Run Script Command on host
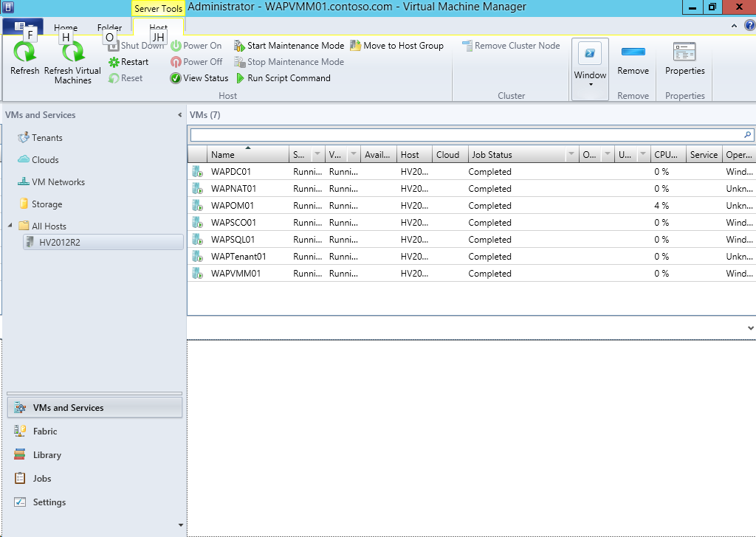The height and width of the screenshot is (537, 756). click(x=283, y=78)
